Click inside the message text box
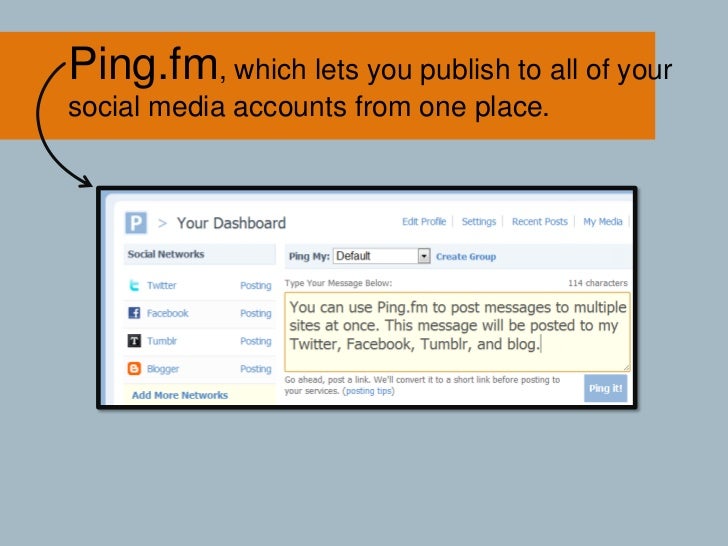728x546 pixels. [457, 332]
